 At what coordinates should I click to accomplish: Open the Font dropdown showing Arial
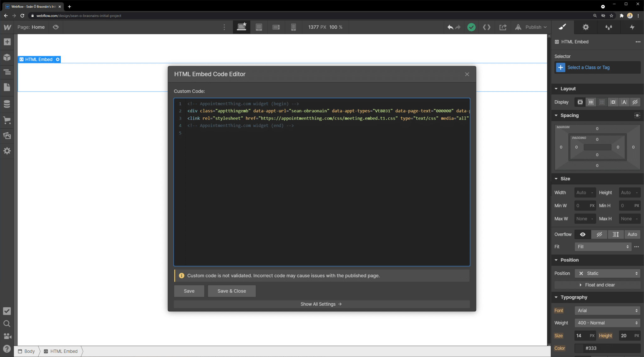(x=607, y=310)
